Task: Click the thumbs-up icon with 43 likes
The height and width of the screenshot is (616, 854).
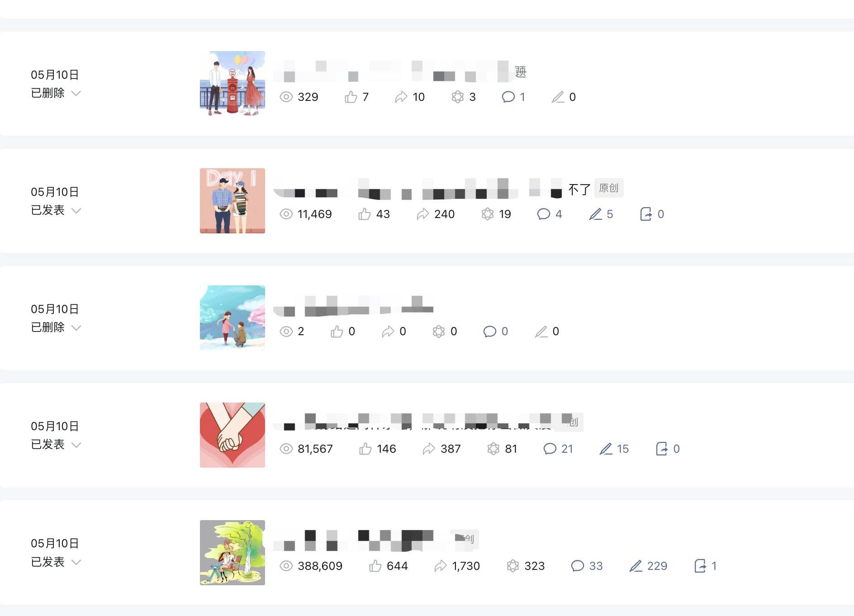Action: (x=365, y=214)
